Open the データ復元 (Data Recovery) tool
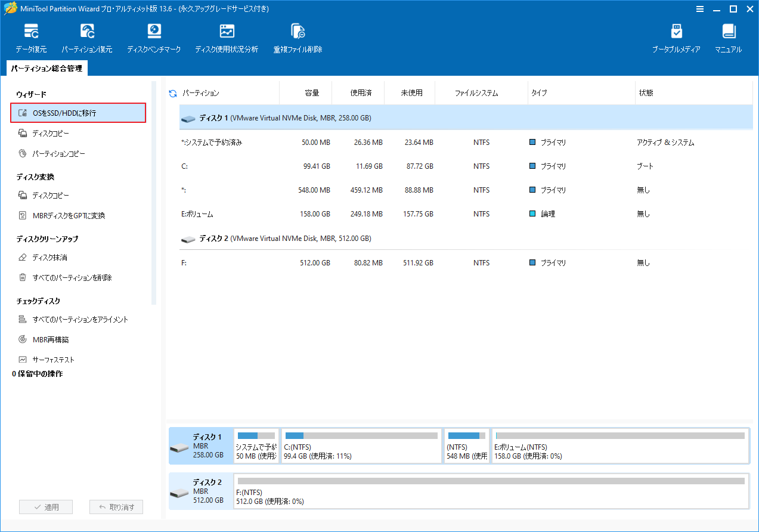 point(30,37)
